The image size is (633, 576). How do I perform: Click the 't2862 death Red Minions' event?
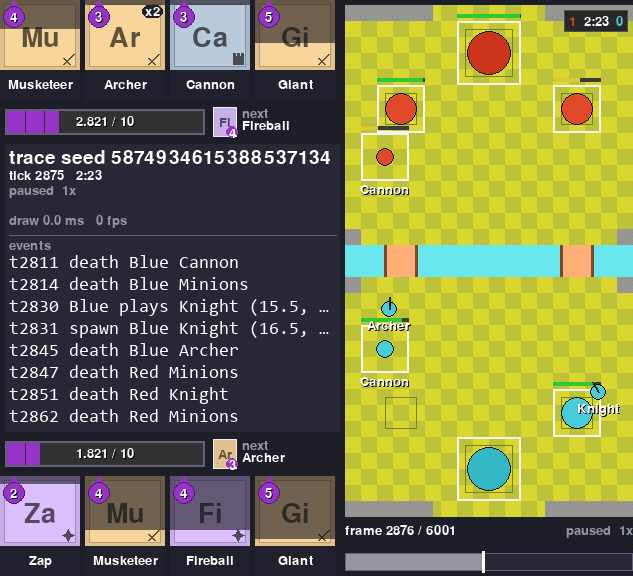(124, 417)
